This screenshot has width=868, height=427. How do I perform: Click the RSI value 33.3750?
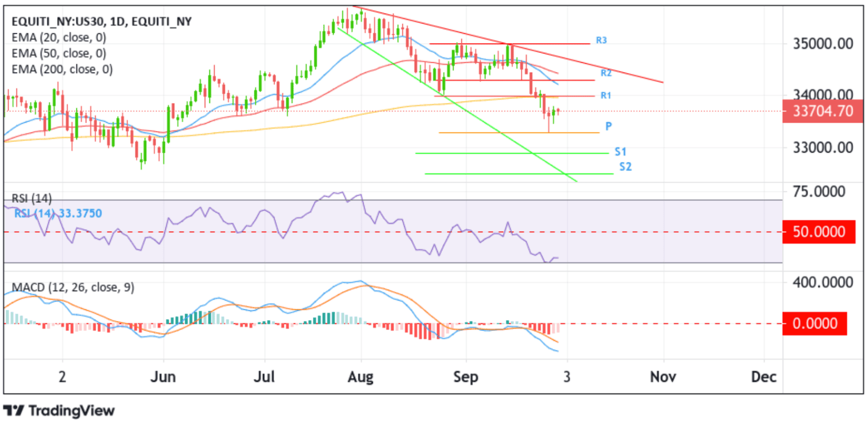[80, 213]
